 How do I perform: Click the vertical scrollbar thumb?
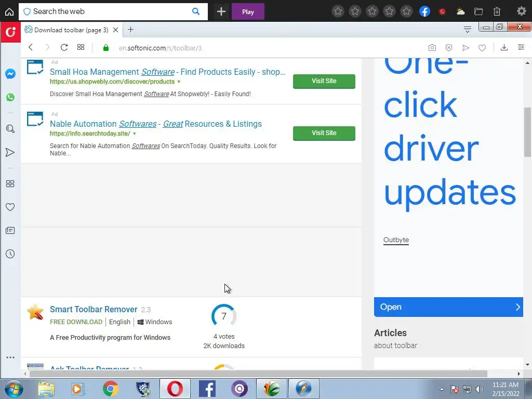527,131
